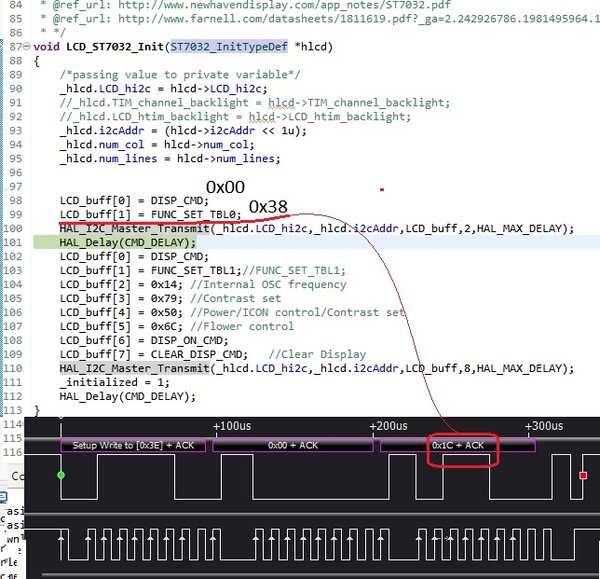The height and width of the screenshot is (579, 600).
Task: Click the red stop marker on waveform
Action: (x=583, y=475)
